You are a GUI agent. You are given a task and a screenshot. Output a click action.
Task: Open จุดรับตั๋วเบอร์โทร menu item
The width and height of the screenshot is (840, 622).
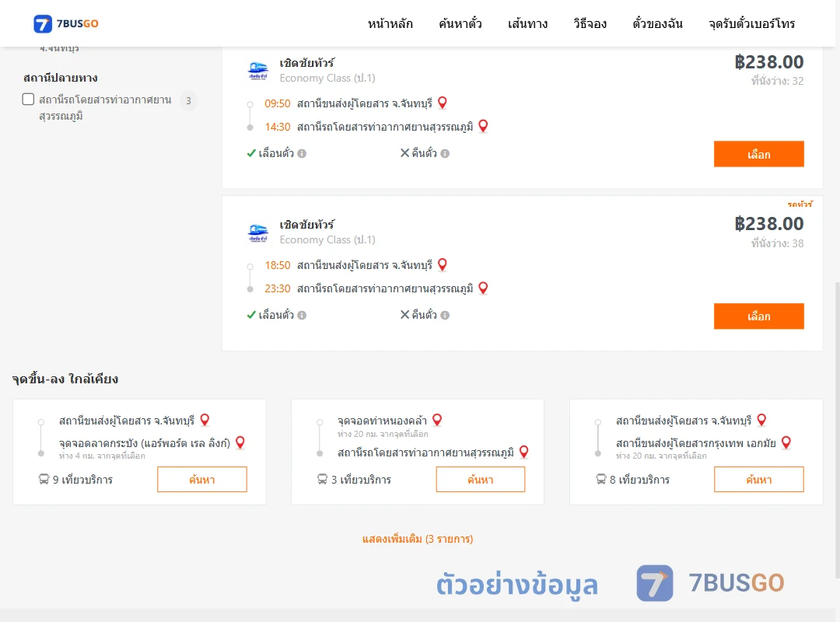tap(751, 24)
